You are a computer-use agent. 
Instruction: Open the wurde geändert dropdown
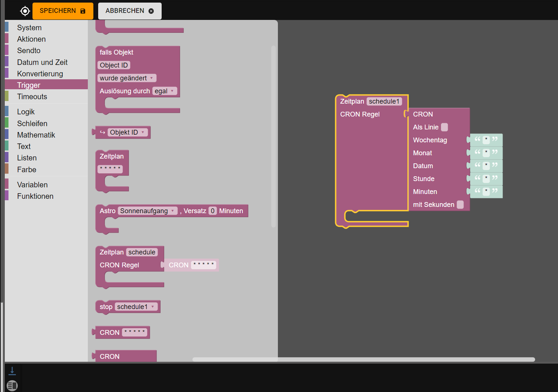[127, 78]
